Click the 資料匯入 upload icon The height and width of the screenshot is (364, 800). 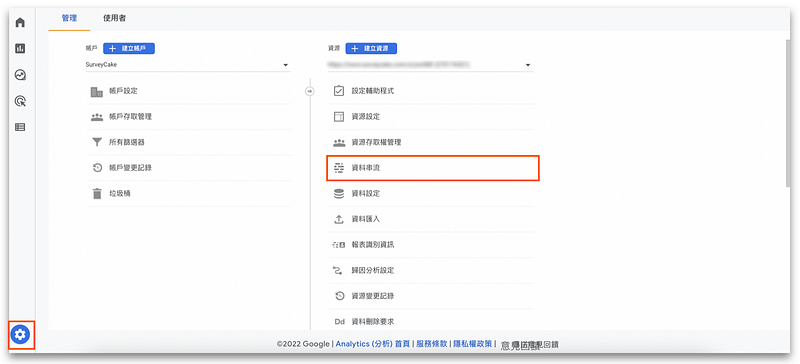(x=339, y=219)
